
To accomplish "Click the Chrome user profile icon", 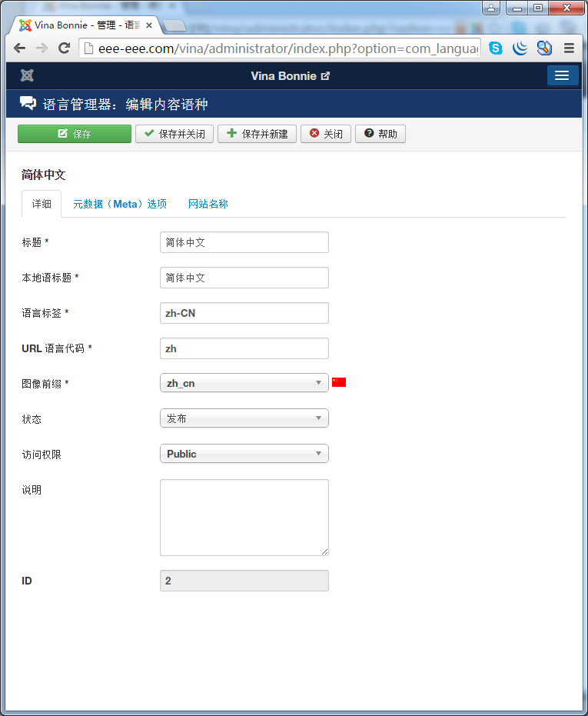I will (491, 8).
